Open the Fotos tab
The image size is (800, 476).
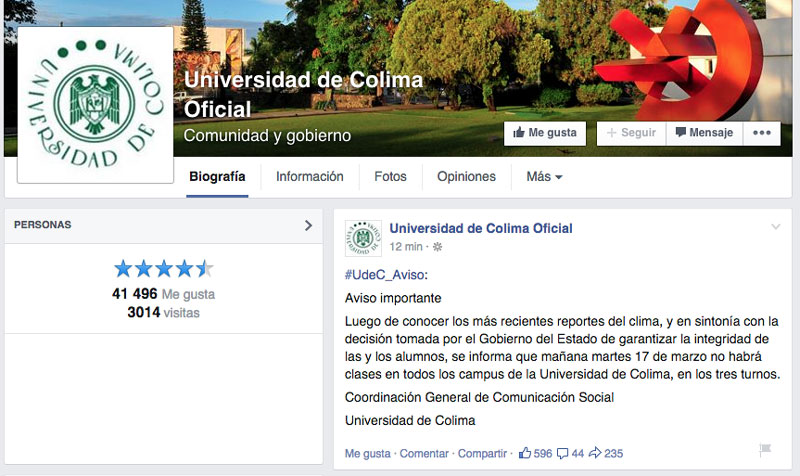click(x=390, y=177)
